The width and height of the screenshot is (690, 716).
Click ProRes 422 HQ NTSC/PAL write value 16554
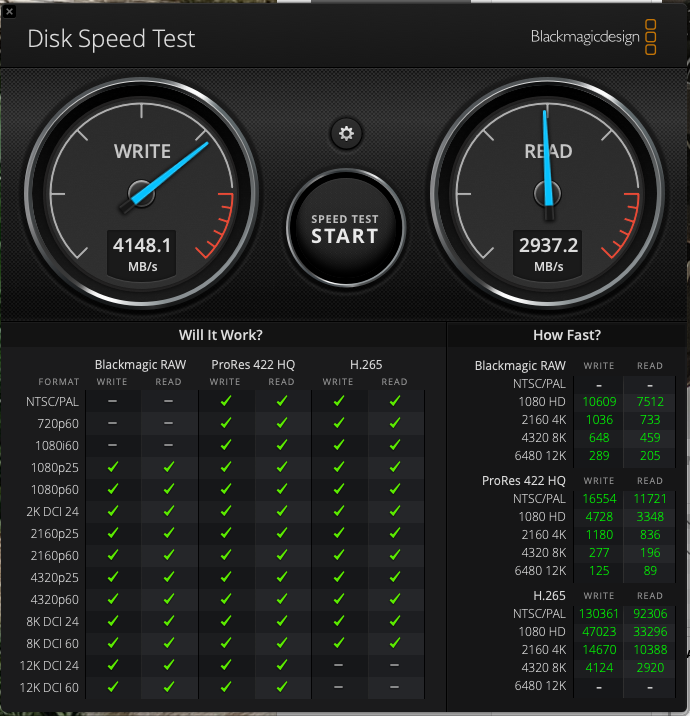point(599,499)
